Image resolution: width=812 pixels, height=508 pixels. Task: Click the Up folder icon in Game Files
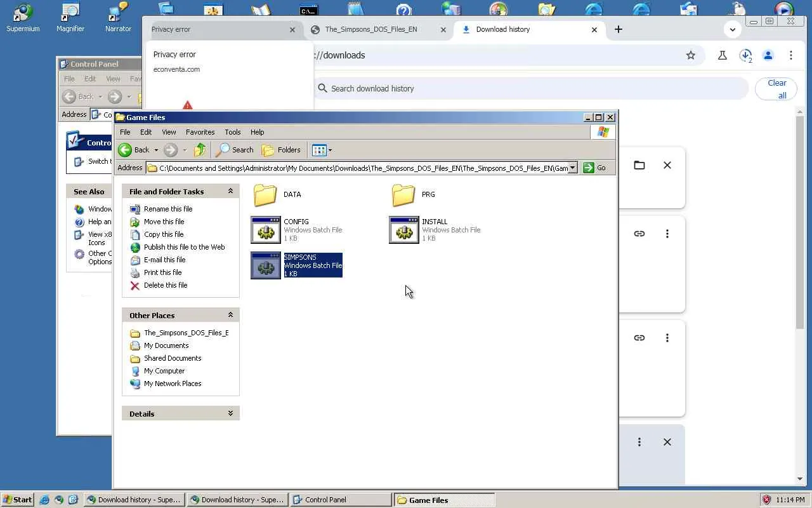tap(200, 150)
